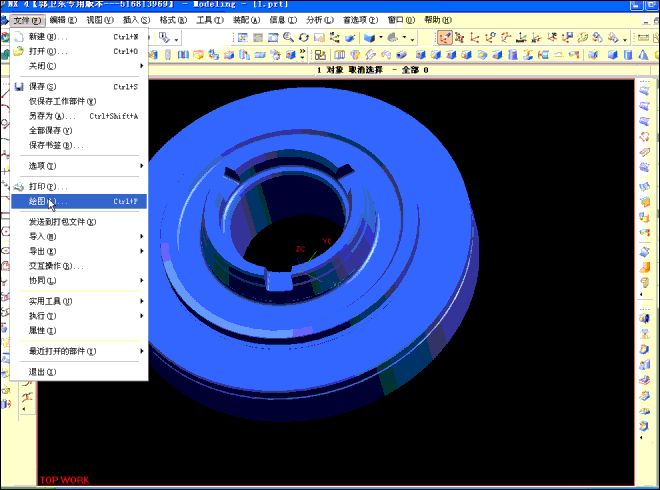The width and height of the screenshot is (660, 490).
Task: Click the shaded blue cube rendering style icon
Action: [x=369, y=38]
